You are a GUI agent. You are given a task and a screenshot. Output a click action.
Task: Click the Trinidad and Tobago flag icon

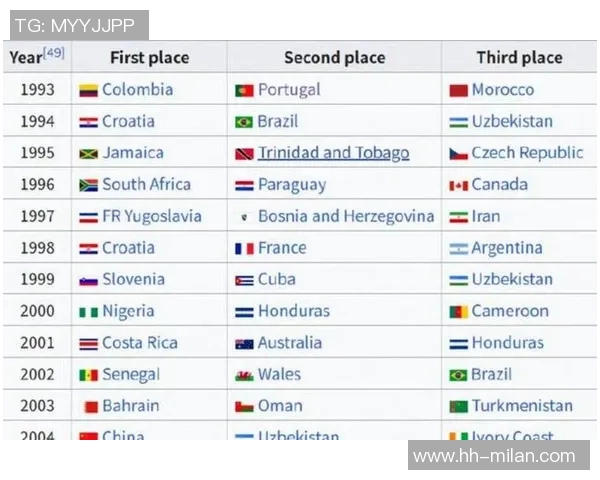[244, 154]
